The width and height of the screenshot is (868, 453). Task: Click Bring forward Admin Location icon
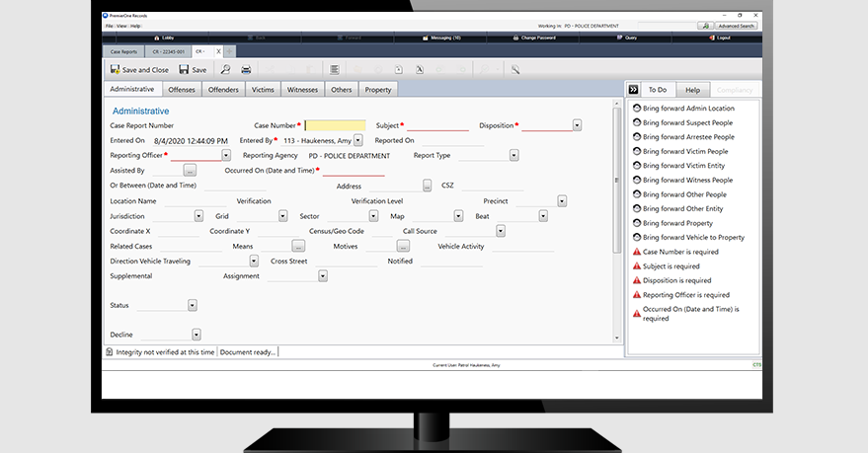637,108
